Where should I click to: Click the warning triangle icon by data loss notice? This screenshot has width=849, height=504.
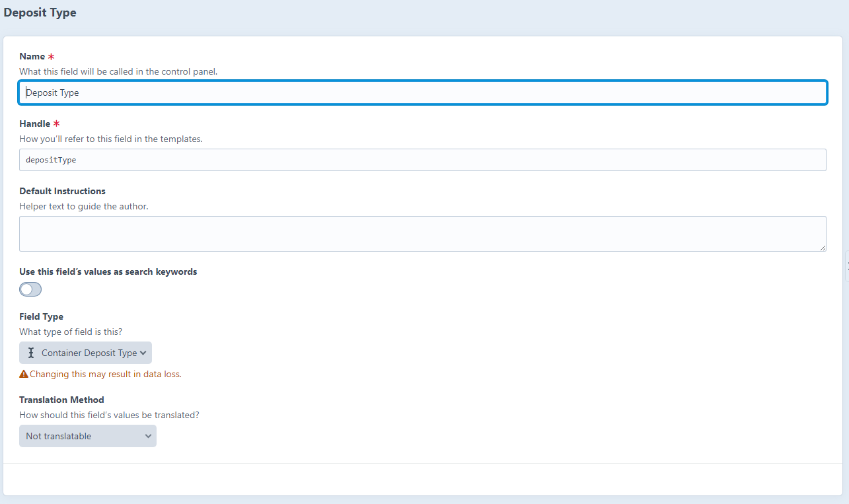(x=24, y=374)
